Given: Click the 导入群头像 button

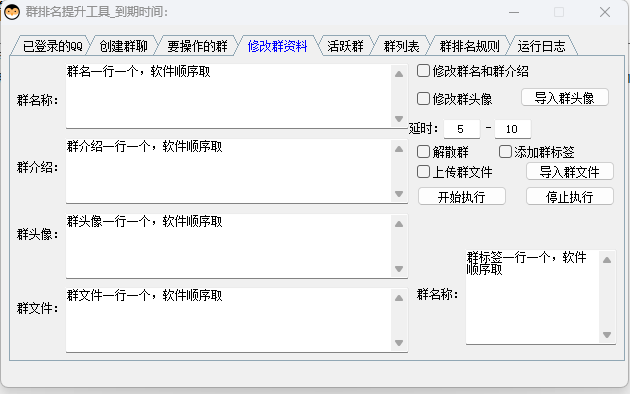Looking at the screenshot, I should point(565,98).
